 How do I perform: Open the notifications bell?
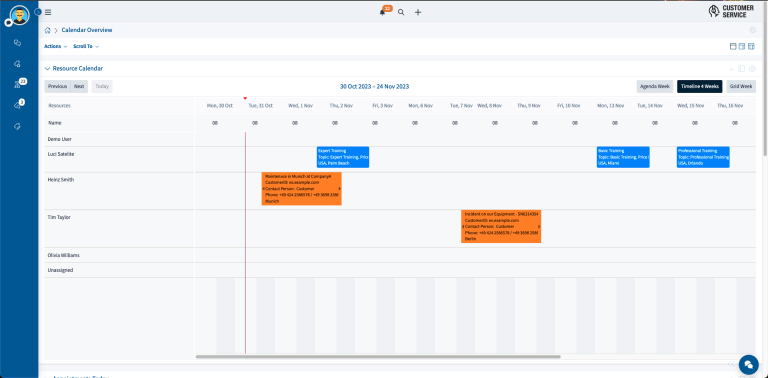click(x=383, y=12)
